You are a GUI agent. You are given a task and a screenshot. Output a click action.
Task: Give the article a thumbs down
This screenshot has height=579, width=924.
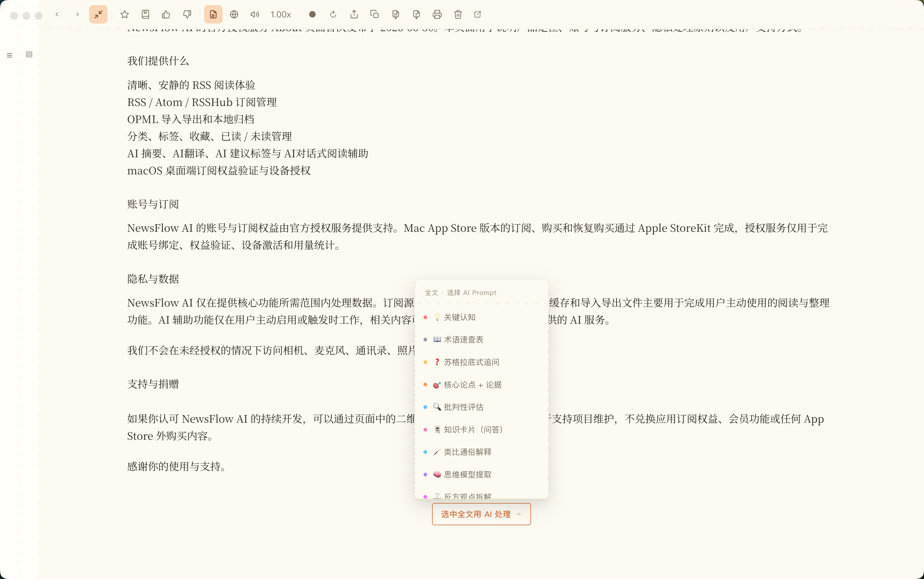click(x=187, y=15)
